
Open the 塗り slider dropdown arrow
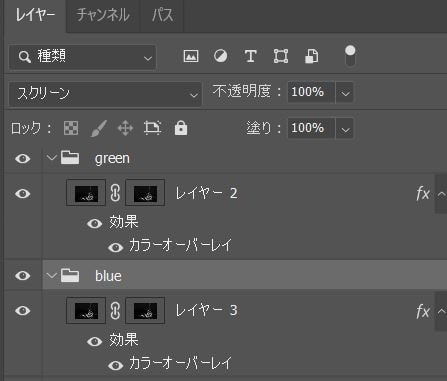pyautogui.click(x=345, y=128)
